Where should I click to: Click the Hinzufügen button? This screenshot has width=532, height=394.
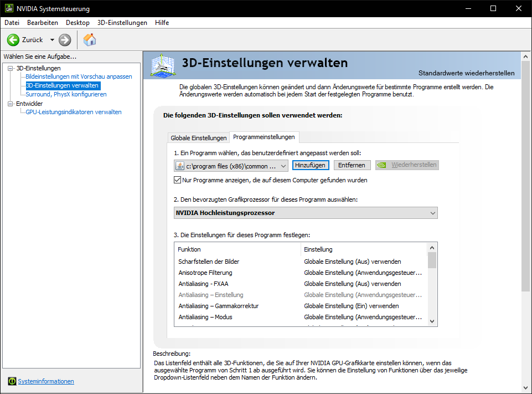point(310,165)
